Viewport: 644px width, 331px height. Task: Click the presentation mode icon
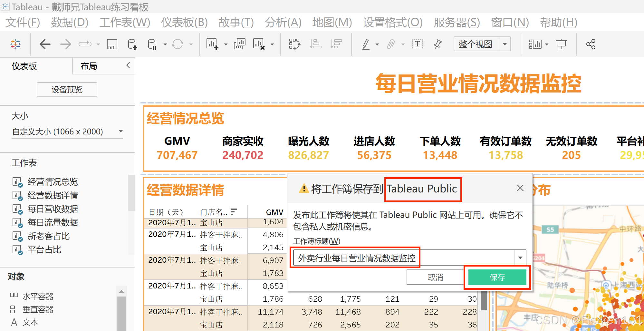pos(561,44)
